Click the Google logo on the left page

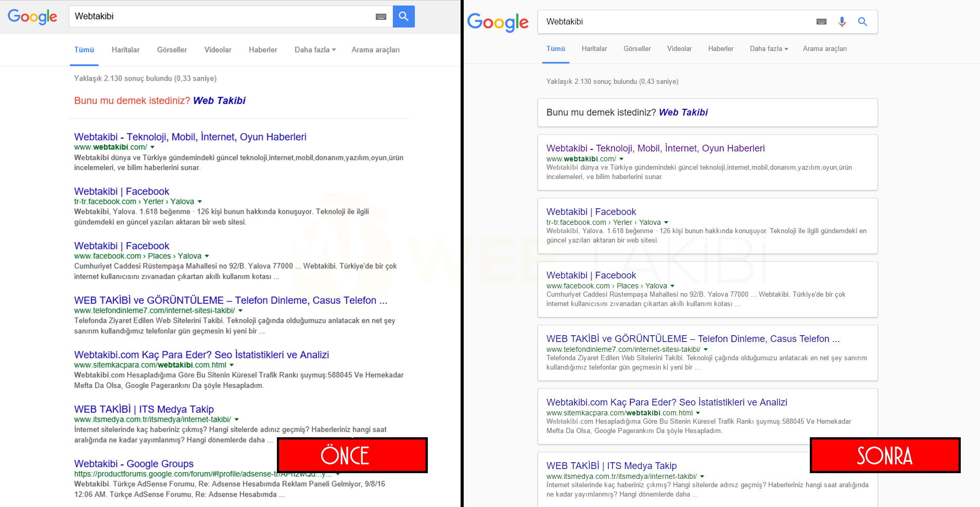coord(32,17)
